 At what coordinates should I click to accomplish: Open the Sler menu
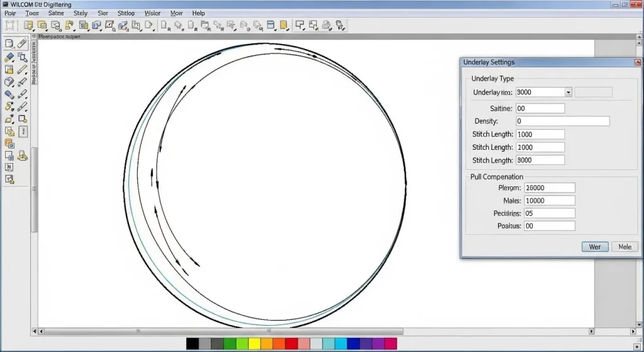point(103,13)
